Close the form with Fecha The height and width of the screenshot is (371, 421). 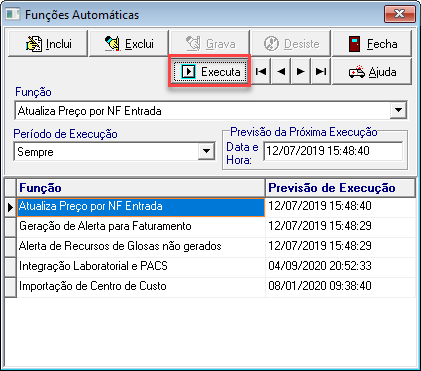click(372, 43)
